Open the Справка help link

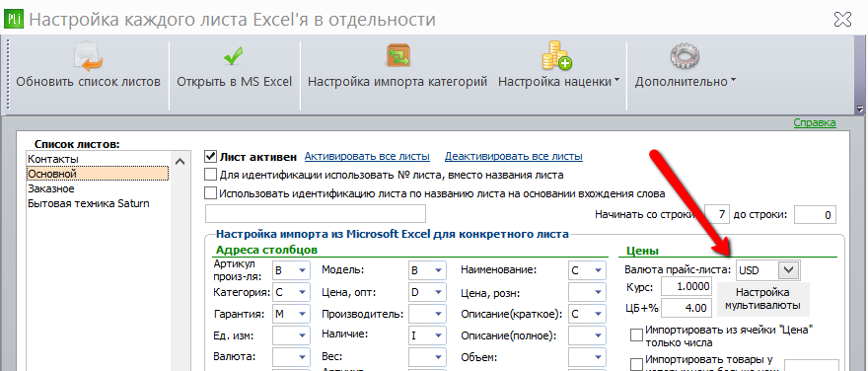tap(815, 122)
